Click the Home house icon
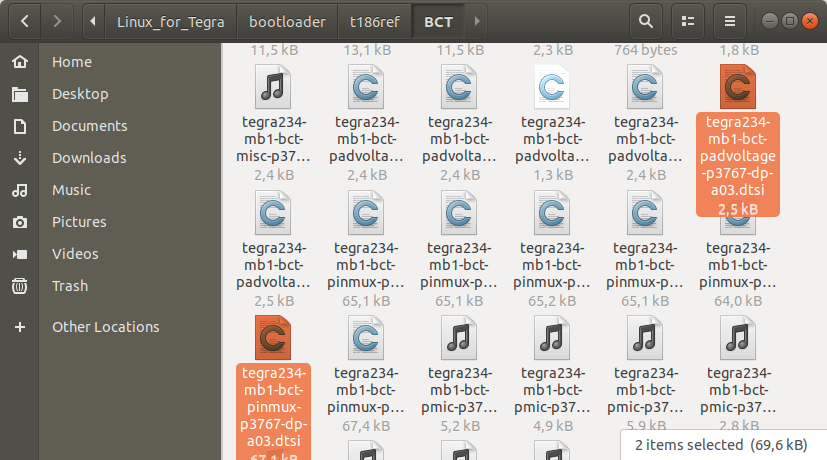 coord(20,62)
